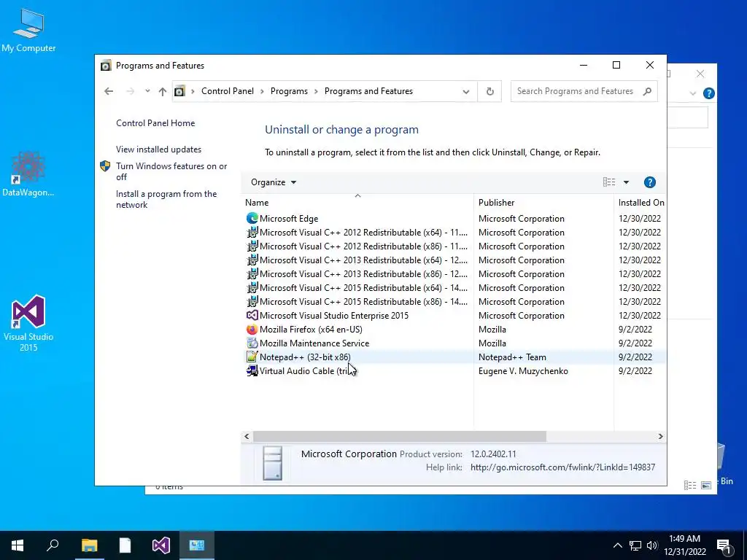Open taskbar search magnifier
Image resolution: width=747 pixels, height=560 pixels.
53,545
